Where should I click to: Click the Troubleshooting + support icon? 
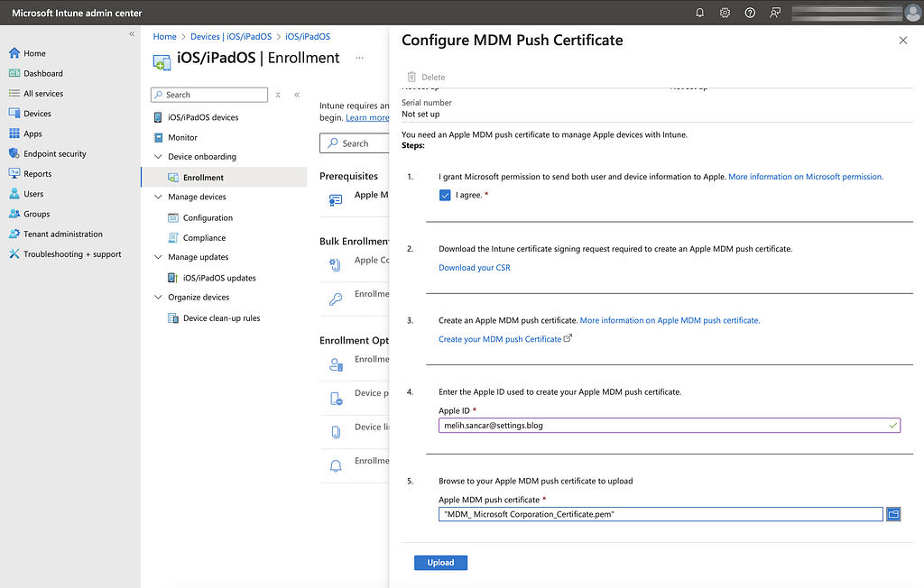click(x=14, y=254)
